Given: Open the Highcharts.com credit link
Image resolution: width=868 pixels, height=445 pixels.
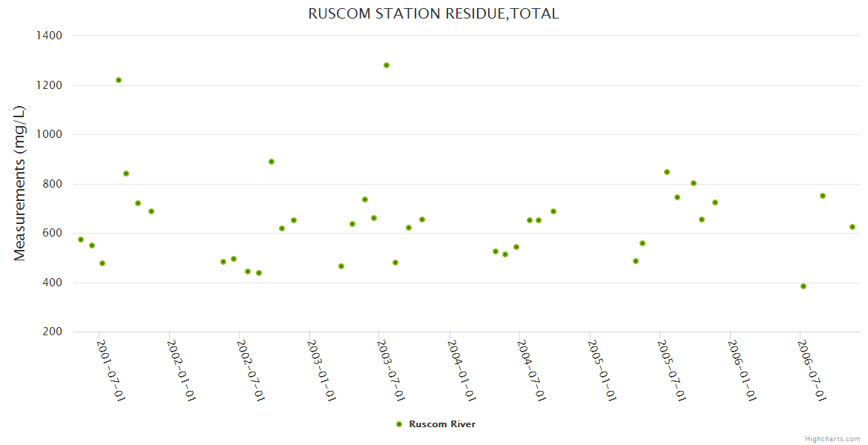Looking at the screenshot, I should 832,438.
